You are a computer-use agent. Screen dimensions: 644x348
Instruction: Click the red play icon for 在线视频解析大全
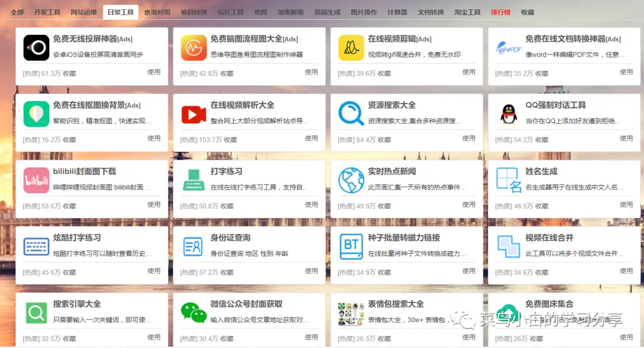coord(194,114)
